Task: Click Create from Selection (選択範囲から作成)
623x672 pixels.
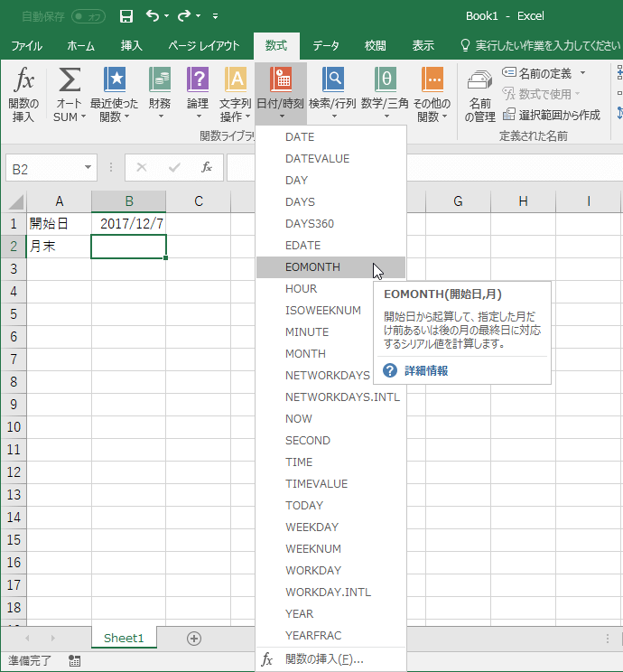Action: pyautogui.click(x=552, y=115)
